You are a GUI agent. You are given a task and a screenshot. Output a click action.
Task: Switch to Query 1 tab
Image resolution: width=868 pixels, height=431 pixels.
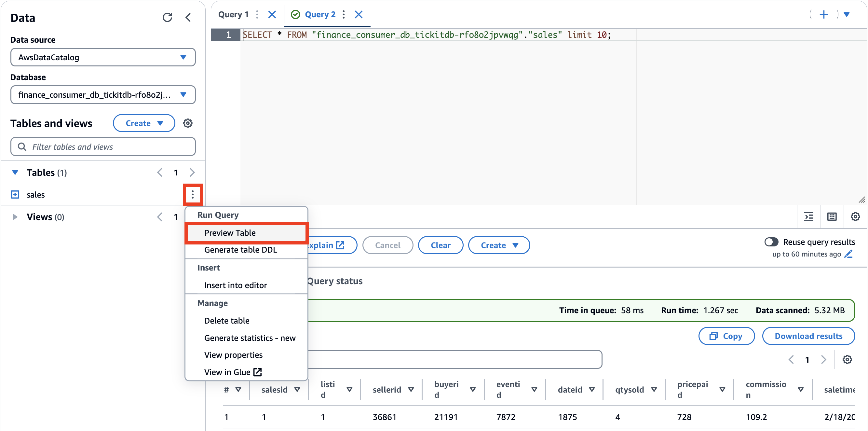[x=233, y=15]
